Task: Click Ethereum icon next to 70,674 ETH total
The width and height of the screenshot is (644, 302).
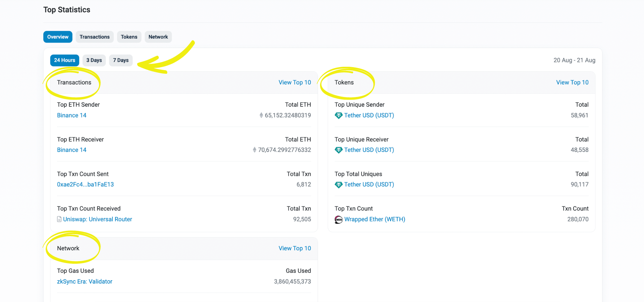Action: (x=255, y=150)
